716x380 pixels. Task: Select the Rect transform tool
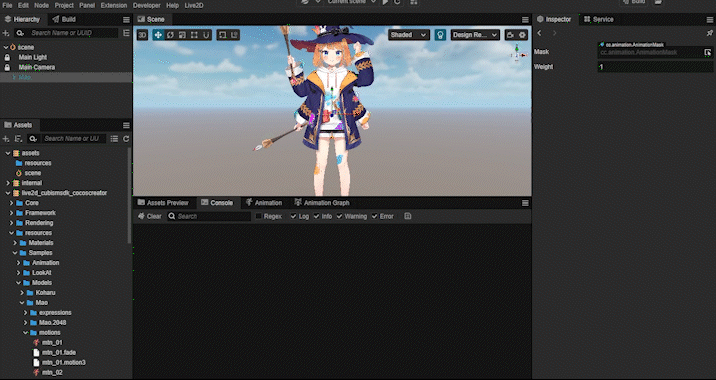tap(194, 35)
